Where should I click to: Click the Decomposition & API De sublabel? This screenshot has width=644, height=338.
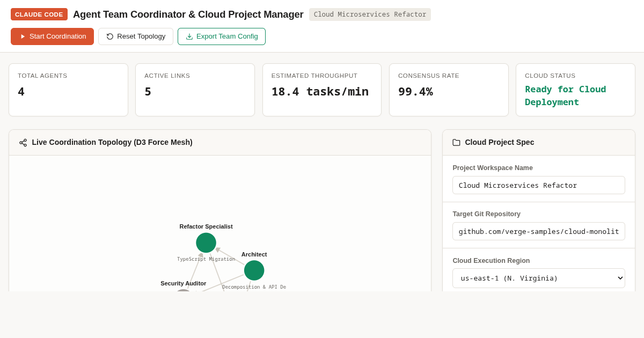[254, 287]
